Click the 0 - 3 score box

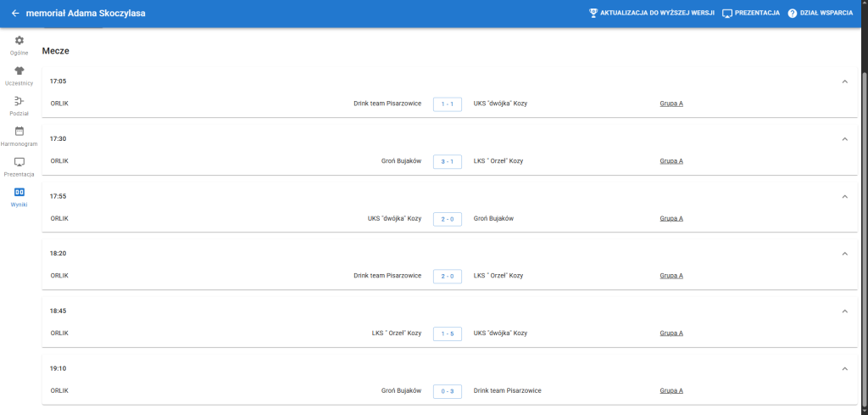pos(448,391)
